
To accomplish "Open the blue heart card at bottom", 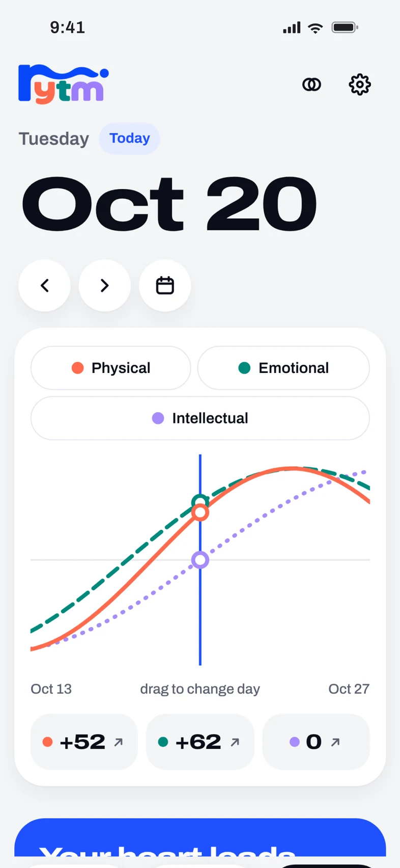I will click(x=200, y=837).
